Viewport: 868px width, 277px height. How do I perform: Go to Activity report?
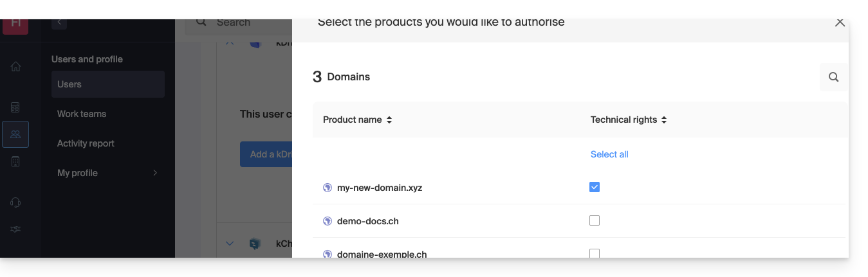[x=86, y=143]
